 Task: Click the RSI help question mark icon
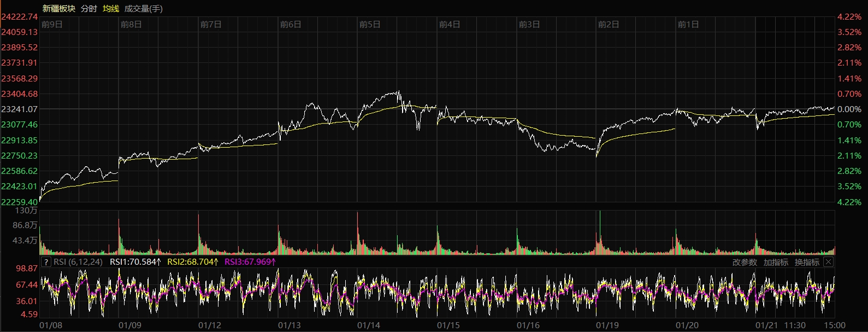(46, 262)
